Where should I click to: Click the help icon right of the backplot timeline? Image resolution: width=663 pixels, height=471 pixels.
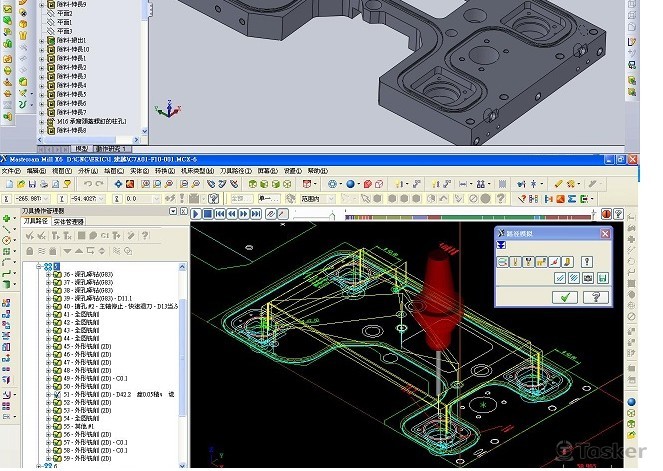[x=618, y=214]
